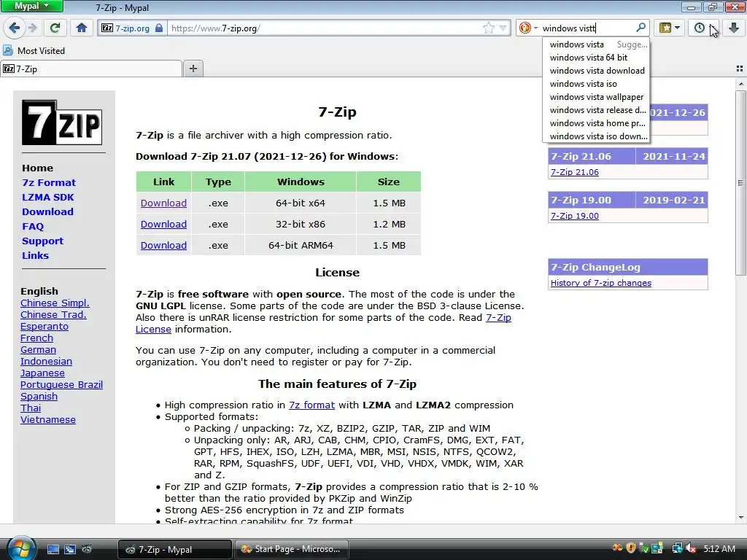Viewport: 747px width, 560px height.
Task: Open the 7-Zip 19.00 news link
Action: tap(575, 216)
